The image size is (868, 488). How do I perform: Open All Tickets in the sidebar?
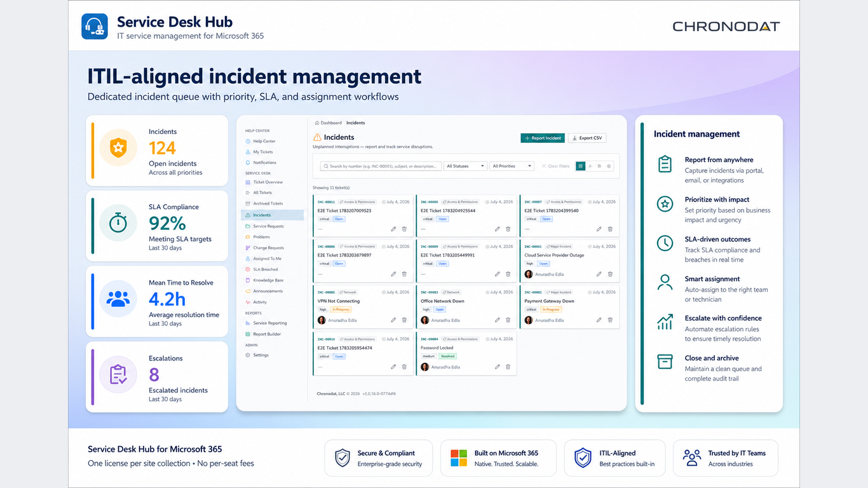click(259, 193)
